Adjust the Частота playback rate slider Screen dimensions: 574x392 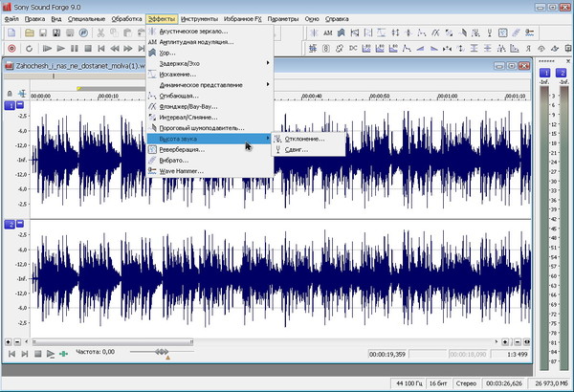pos(162,352)
